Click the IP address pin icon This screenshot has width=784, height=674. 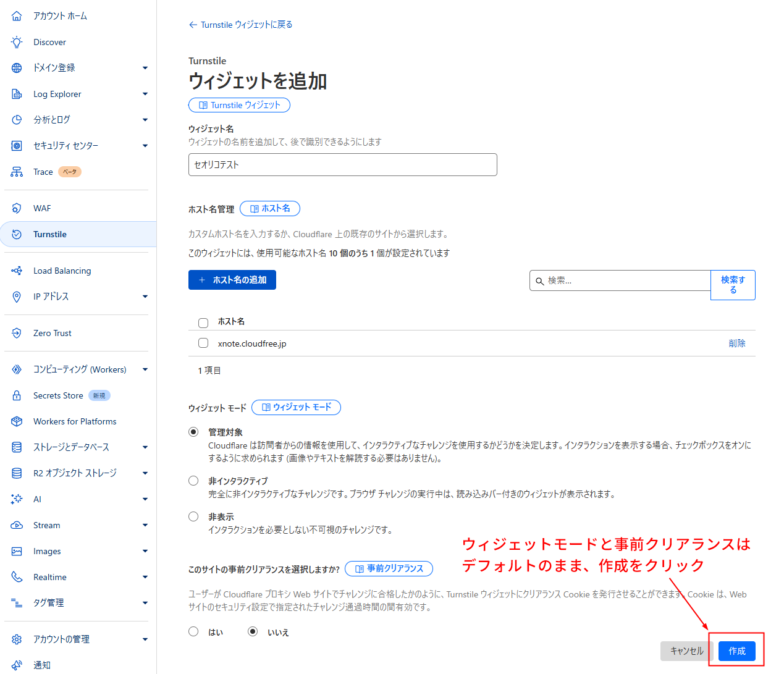17,297
